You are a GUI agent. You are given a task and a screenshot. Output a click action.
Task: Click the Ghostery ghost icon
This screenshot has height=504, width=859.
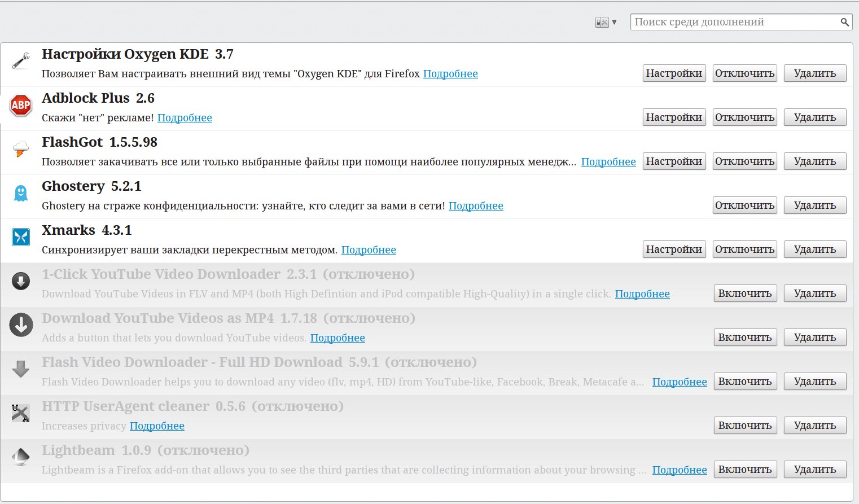coord(21,193)
